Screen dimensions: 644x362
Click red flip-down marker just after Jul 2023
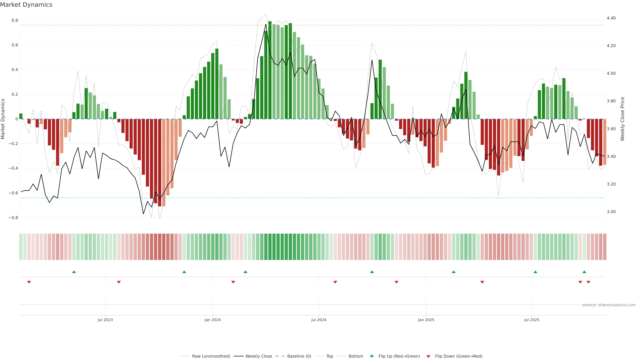point(119,282)
